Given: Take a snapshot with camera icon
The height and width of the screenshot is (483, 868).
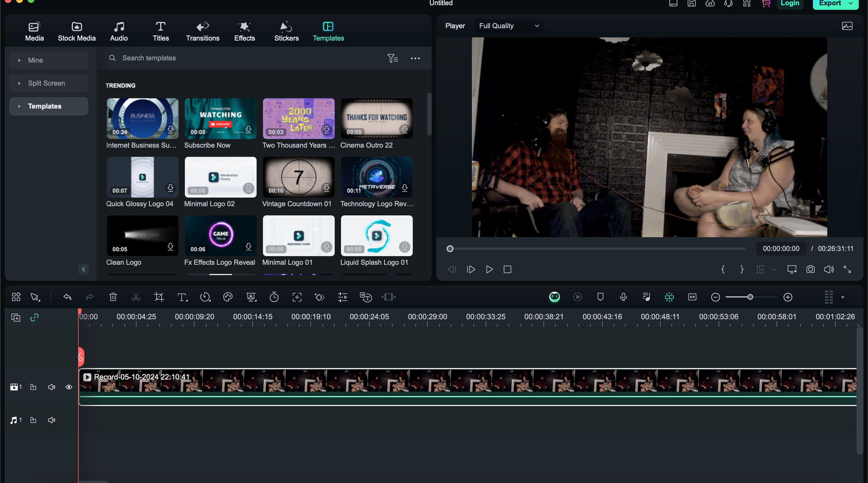Looking at the screenshot, I should pos(810,269).
